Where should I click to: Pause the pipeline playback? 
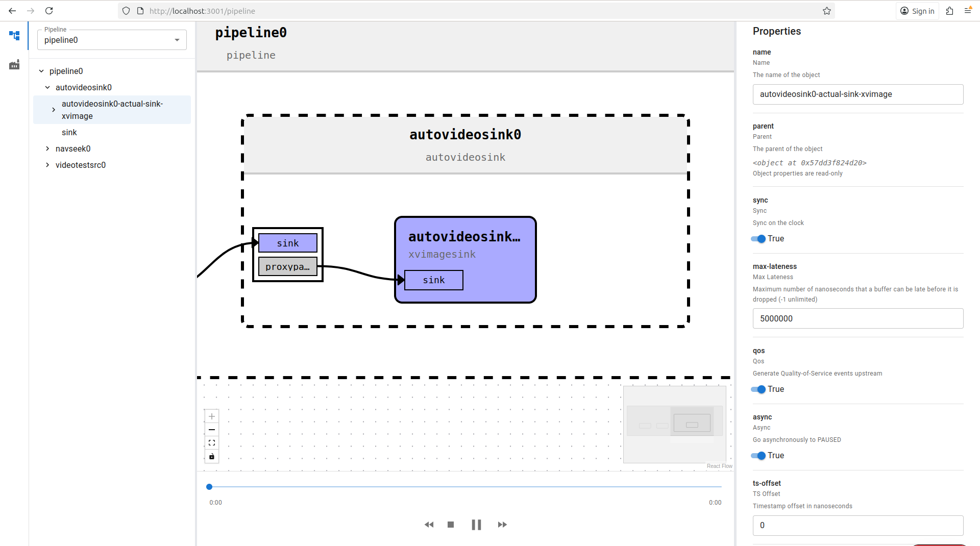point(476,525)
